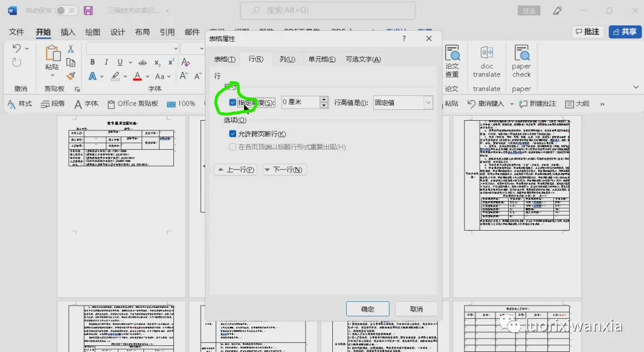Click the purple Save icon in title bar

pos(88,11)
